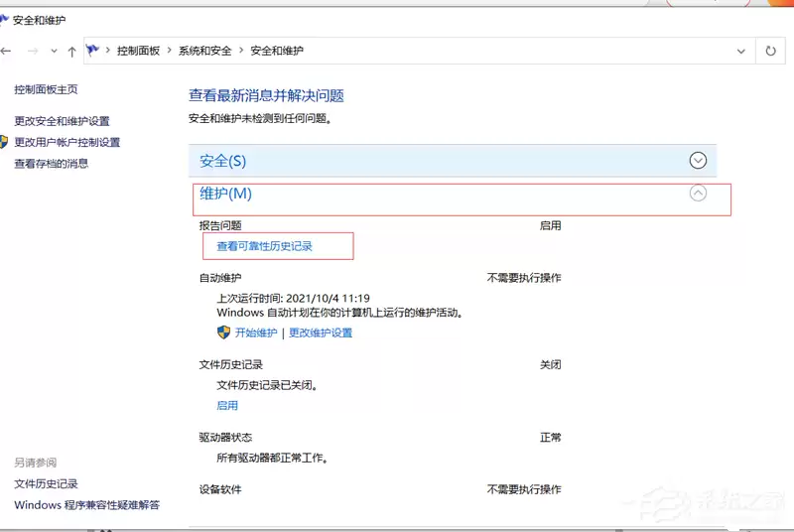Open 系统和安全 breadcrumb
This screenshot has width=794, height=532.
(x=204, y=51)
